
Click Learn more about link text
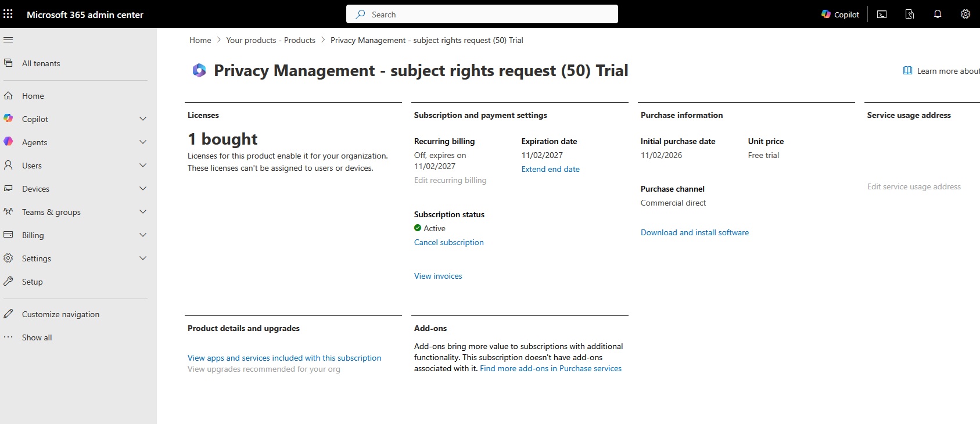[949, 71]
